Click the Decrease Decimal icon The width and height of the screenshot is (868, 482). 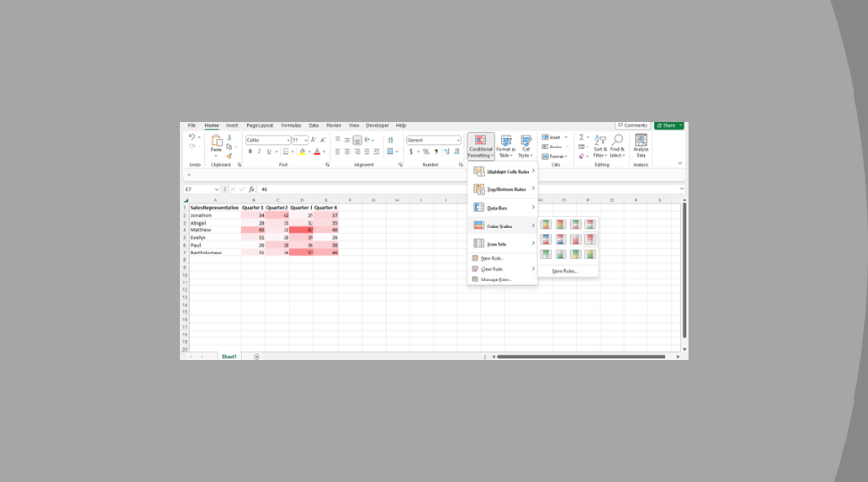tap(457, 151)
